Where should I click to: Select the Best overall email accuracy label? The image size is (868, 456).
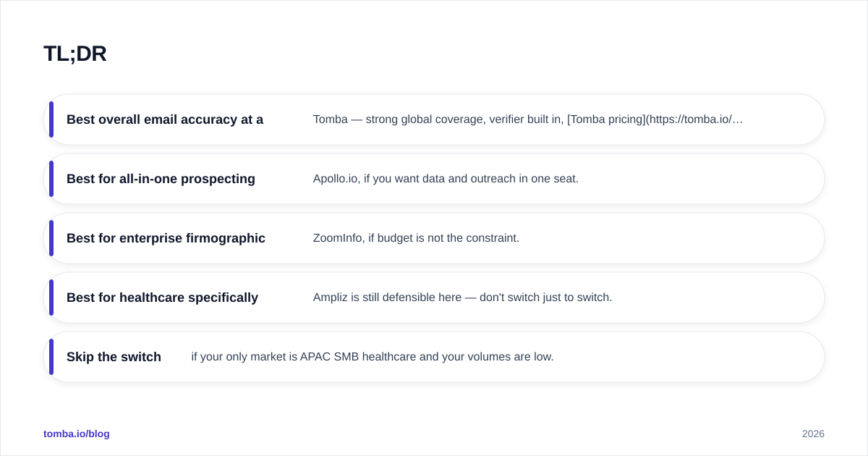(x=165, y=119)
